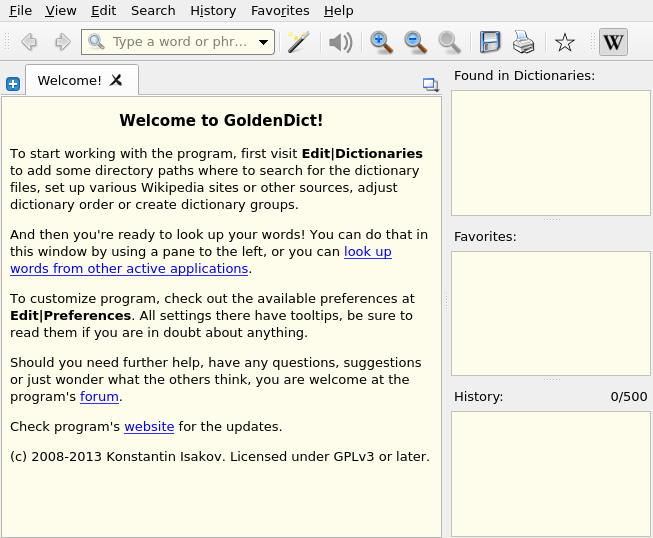Click inside the History pane list
The height and width of the screenshot is (538, 653).
[x=551, y=474]
